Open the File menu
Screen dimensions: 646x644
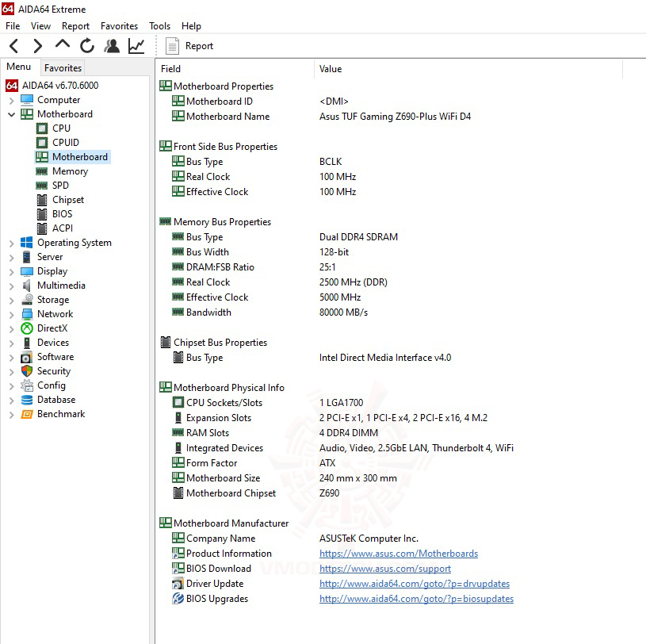point(13,26)
